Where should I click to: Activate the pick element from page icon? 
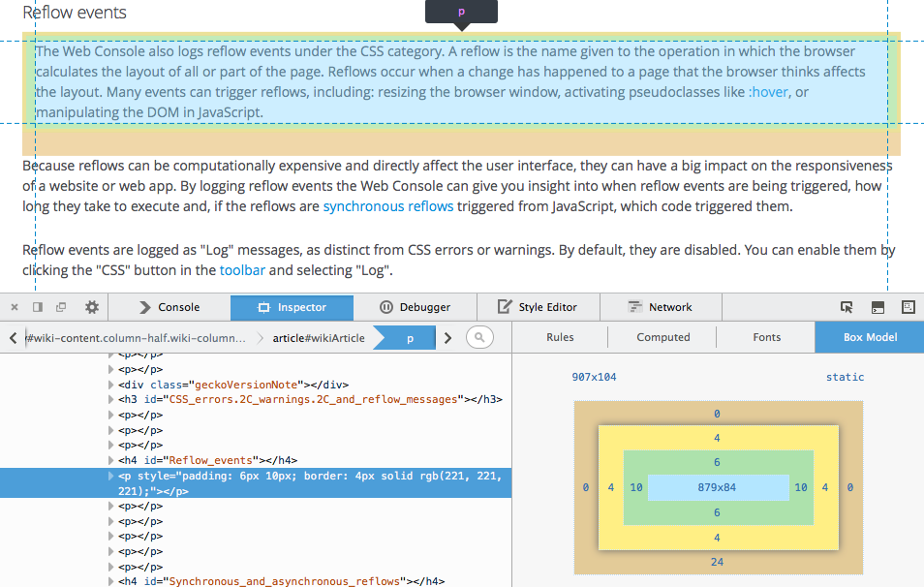coord(847,307)
